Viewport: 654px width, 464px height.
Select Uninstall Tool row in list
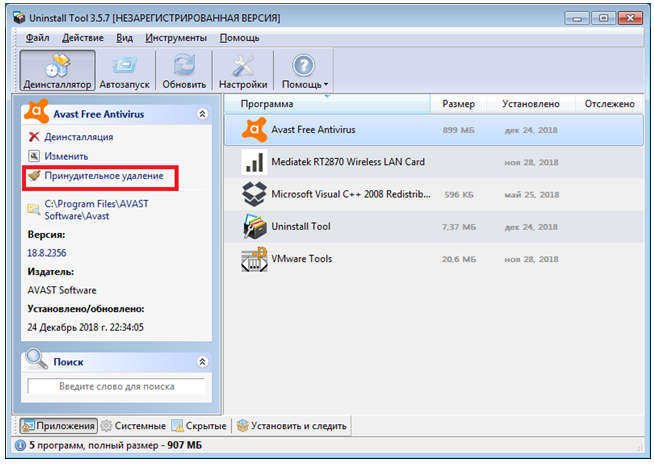[x=434, y=227]
